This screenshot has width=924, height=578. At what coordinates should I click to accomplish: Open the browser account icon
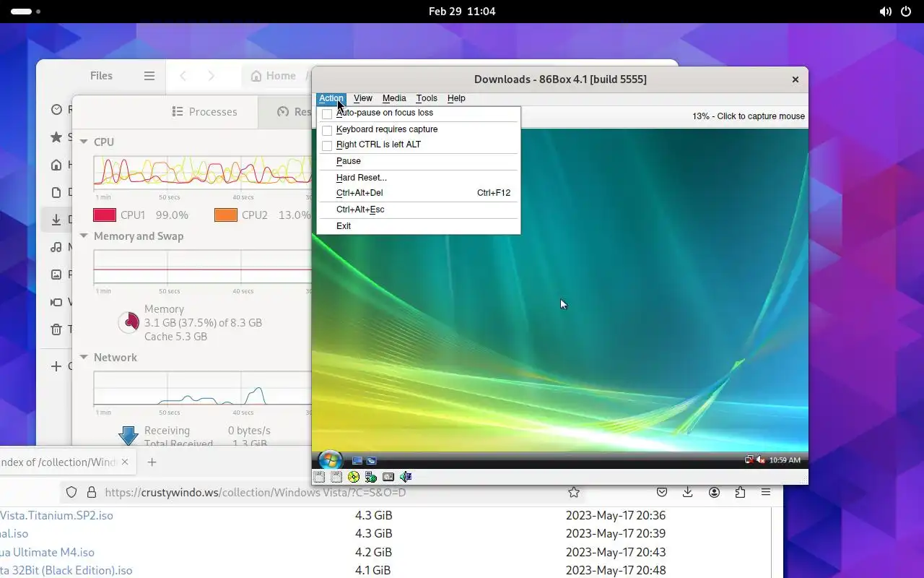click(714, 492)
